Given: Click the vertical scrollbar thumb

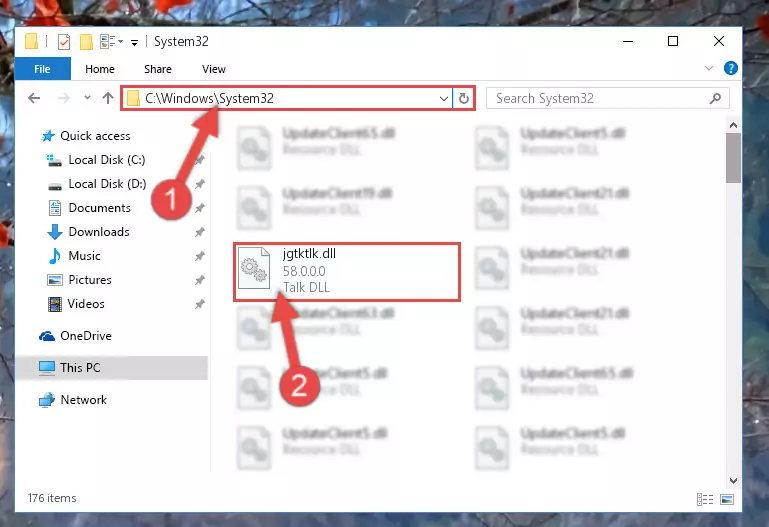Looking at the screenshot, I should point(733,157).
